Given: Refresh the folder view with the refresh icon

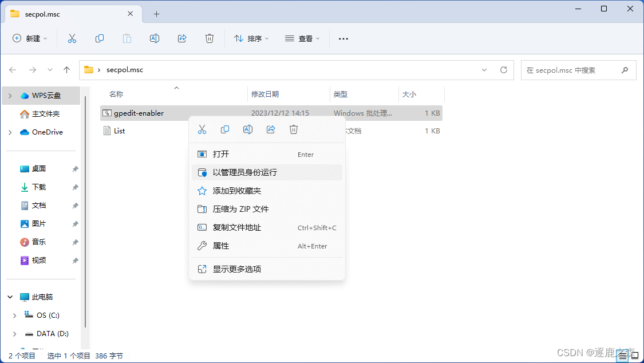Looking at the screenshot, I should coord(503,70).
